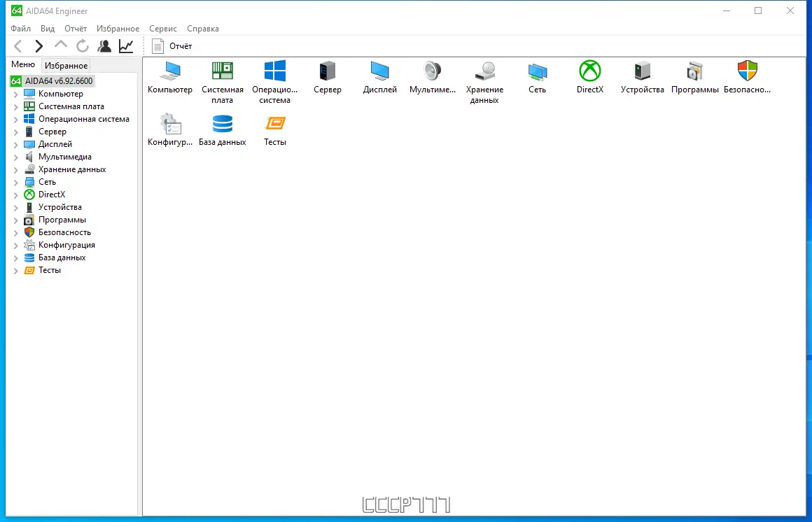Open the Сервис menu
812x522 pixels.
tap(162, 28)
